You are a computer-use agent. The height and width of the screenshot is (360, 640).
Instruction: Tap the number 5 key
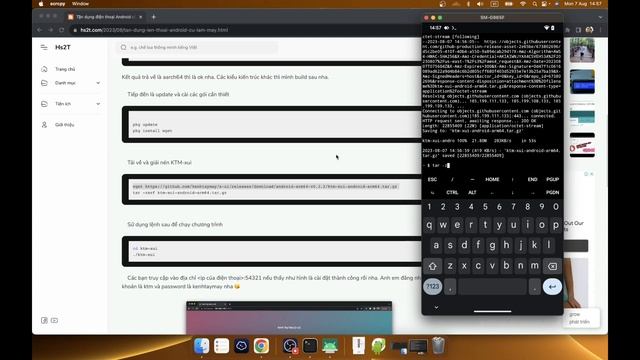(485, 207)
